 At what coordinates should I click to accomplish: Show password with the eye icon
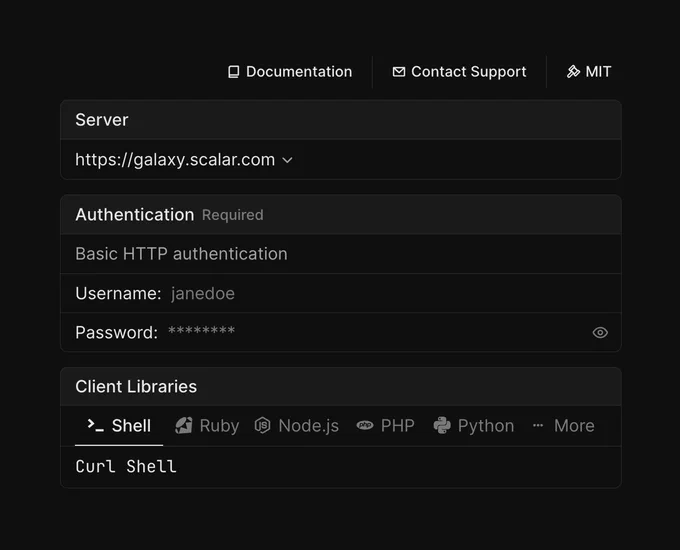coord(600,333)
